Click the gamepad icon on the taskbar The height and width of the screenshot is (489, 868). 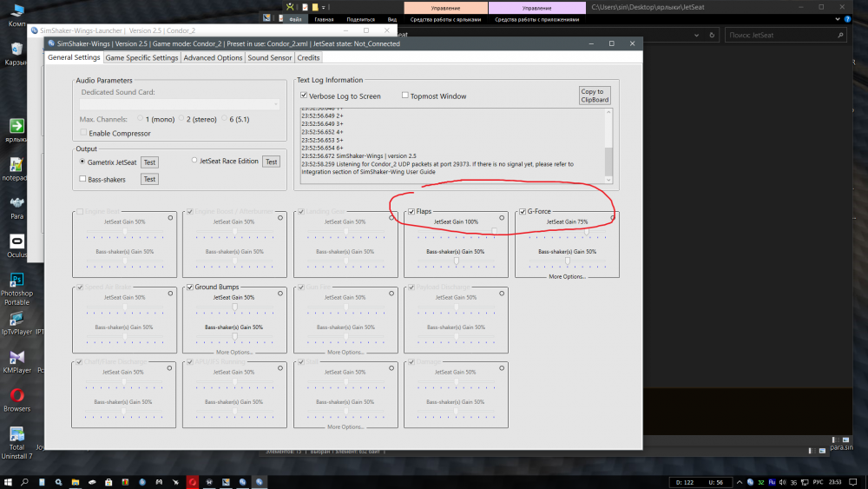click(x=159, y=482)
